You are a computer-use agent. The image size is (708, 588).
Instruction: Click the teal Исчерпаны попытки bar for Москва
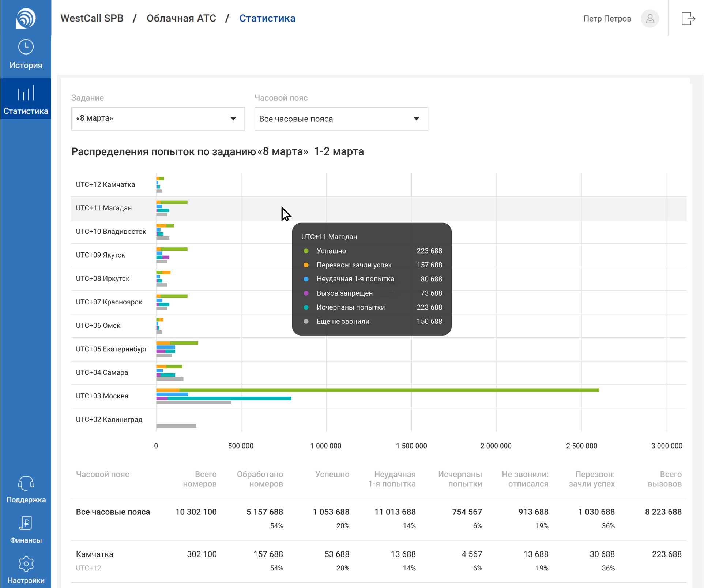pos(229,398)
